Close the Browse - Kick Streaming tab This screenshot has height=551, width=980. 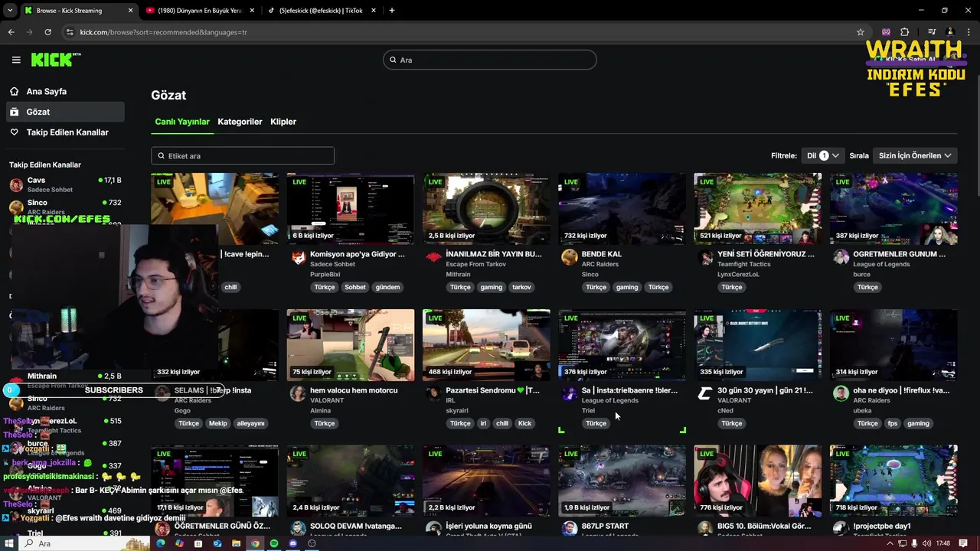(x=130, y=11)
